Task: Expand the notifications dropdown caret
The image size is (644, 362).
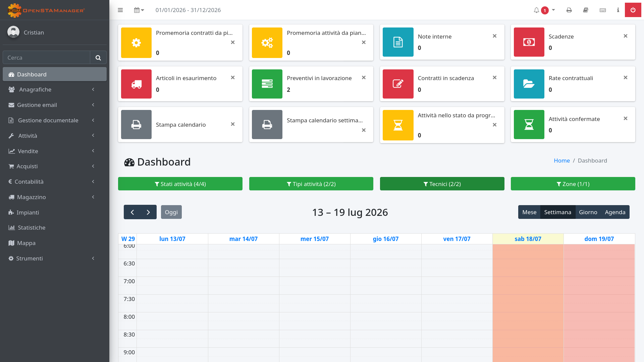Action: point(553,10)
